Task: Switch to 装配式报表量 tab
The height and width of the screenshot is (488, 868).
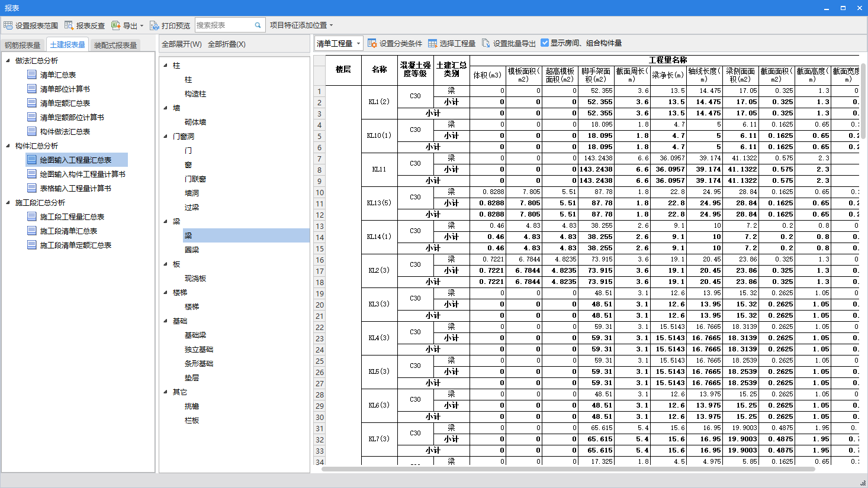Action: [x=115, y=45]
